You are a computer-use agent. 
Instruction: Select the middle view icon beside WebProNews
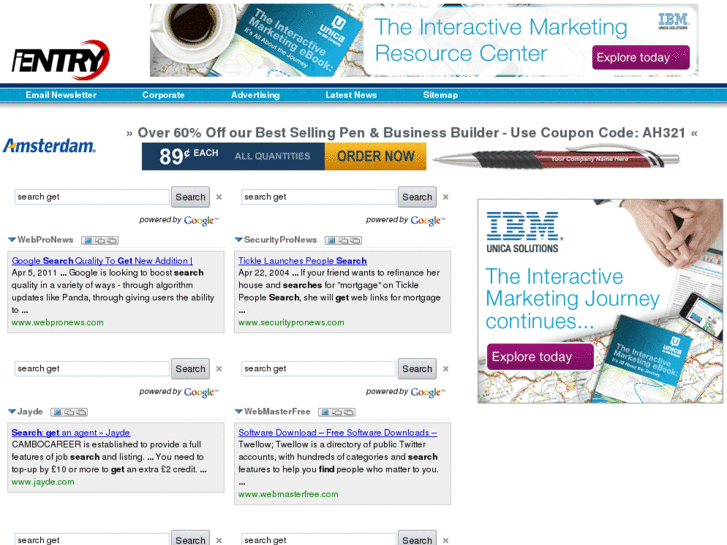click(100, 240)
